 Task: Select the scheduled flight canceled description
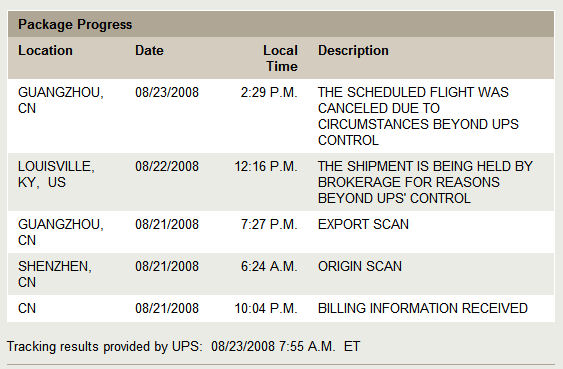(418, 116)
